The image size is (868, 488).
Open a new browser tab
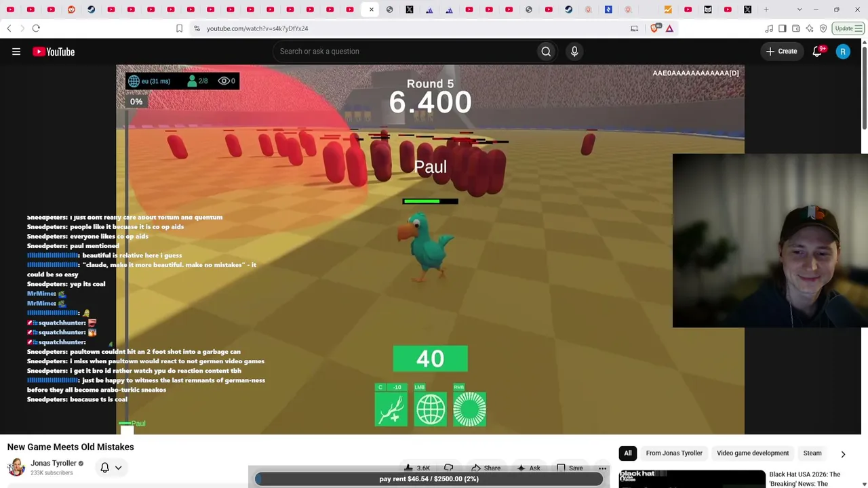pyautogui.click(x=766, y=9)
